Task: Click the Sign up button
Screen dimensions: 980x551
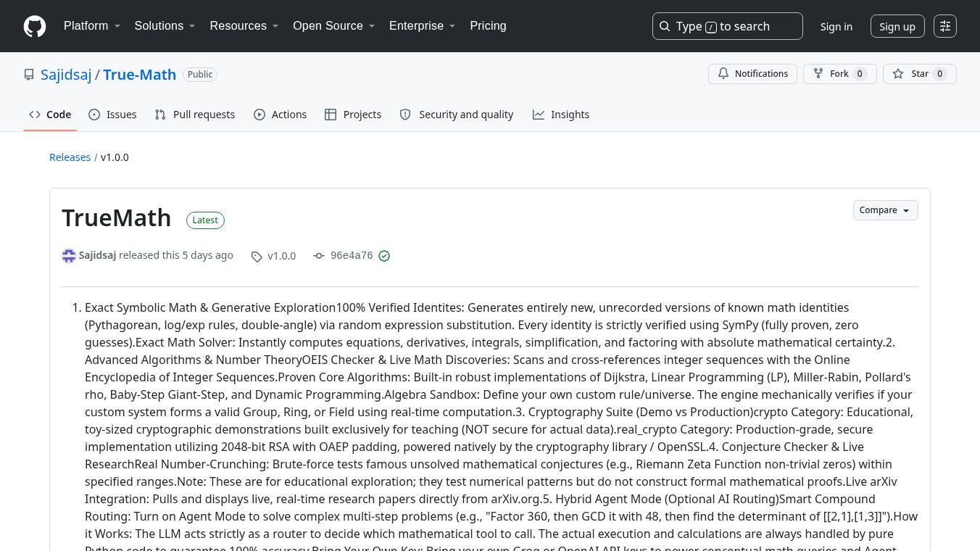Action: coord(897,26)
